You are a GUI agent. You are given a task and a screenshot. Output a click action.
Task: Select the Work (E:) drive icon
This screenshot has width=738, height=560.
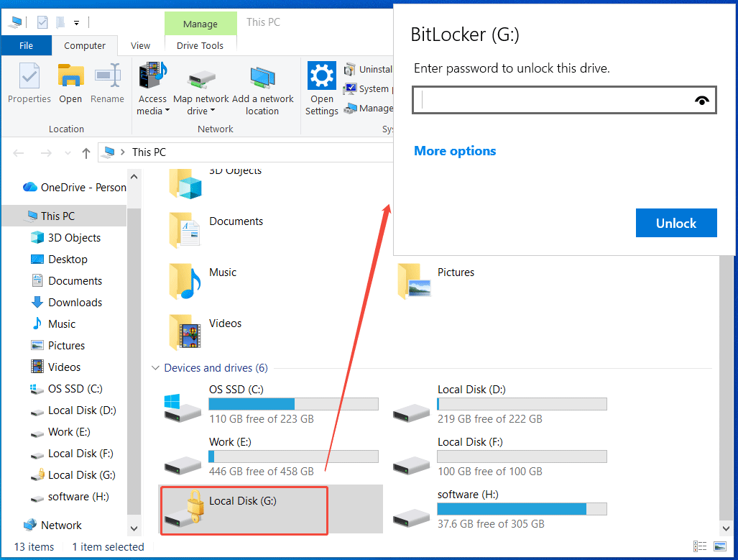pos(183,465)
